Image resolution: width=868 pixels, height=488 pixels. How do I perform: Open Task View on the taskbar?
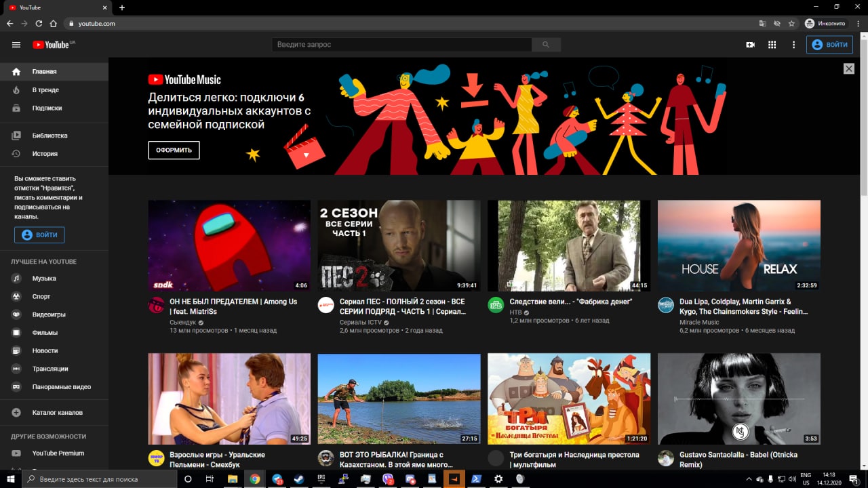point(210,479)
